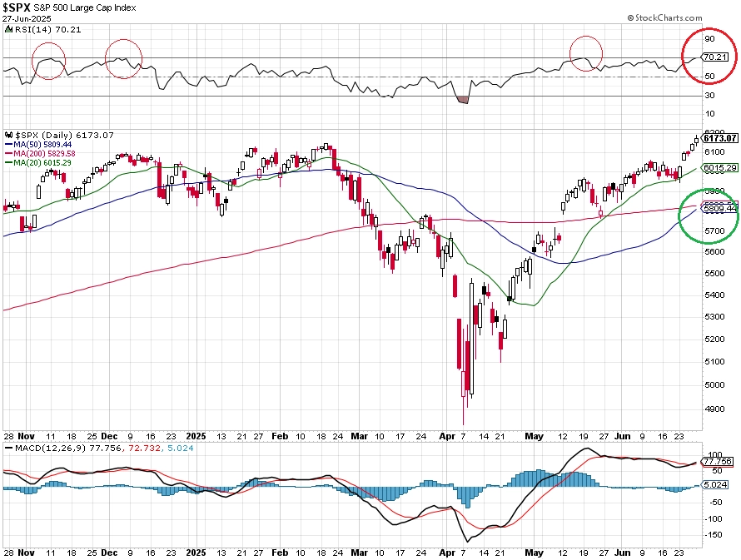Select the MA(200) 5829.58 legend entry
The image size is (741, 560).
coord(43,153)
